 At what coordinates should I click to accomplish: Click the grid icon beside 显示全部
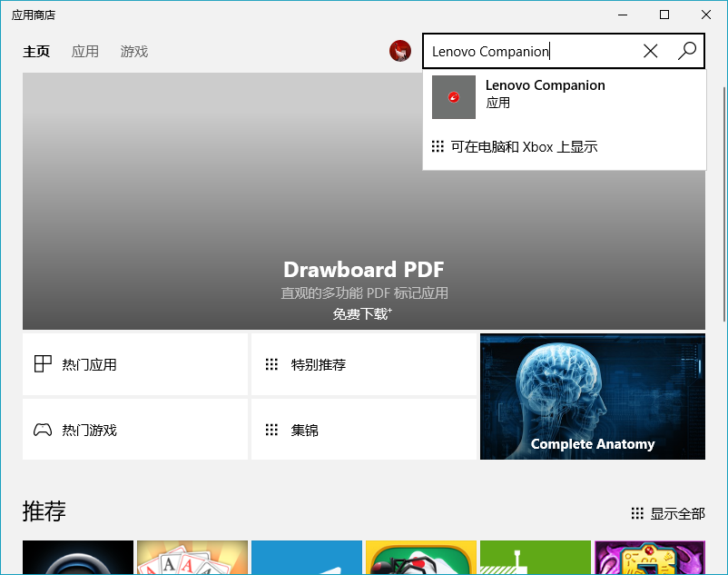[637, 513]
